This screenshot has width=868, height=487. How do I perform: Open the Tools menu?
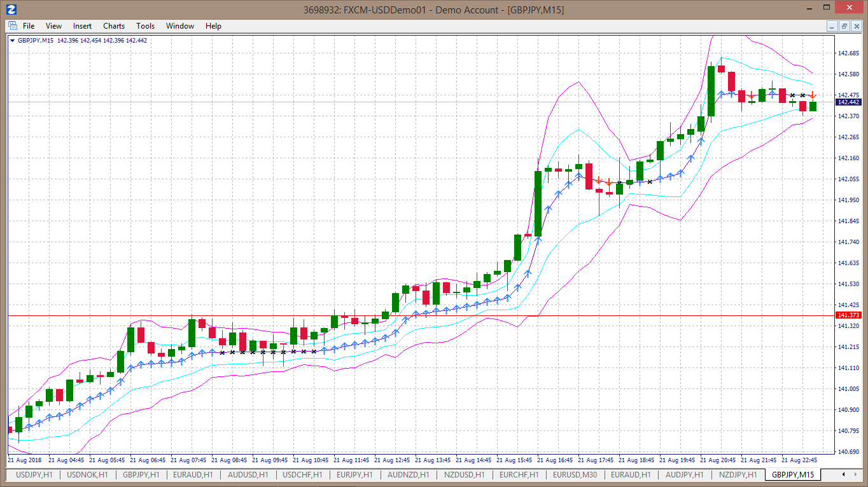click(145, 26)
